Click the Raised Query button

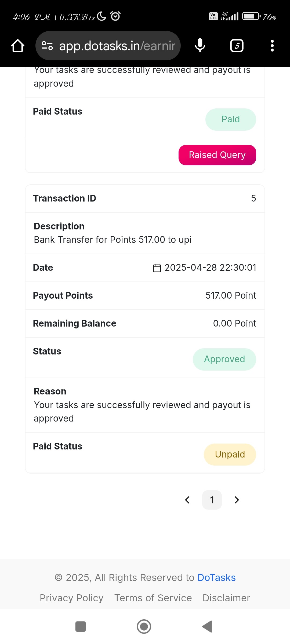(217, 155)
